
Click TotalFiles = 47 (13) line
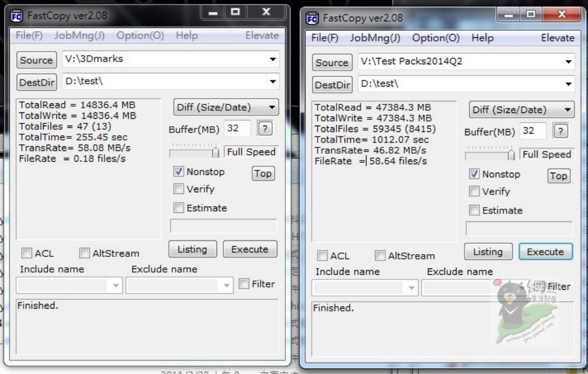point(65,126)
